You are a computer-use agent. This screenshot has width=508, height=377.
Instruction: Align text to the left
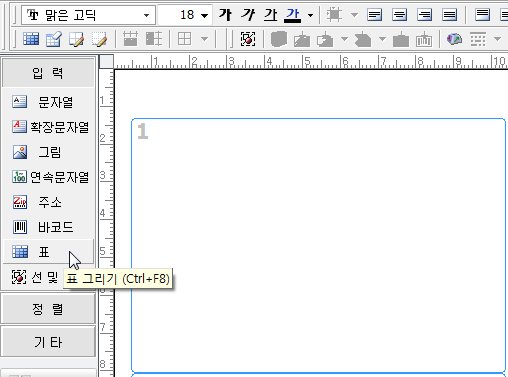374,15
